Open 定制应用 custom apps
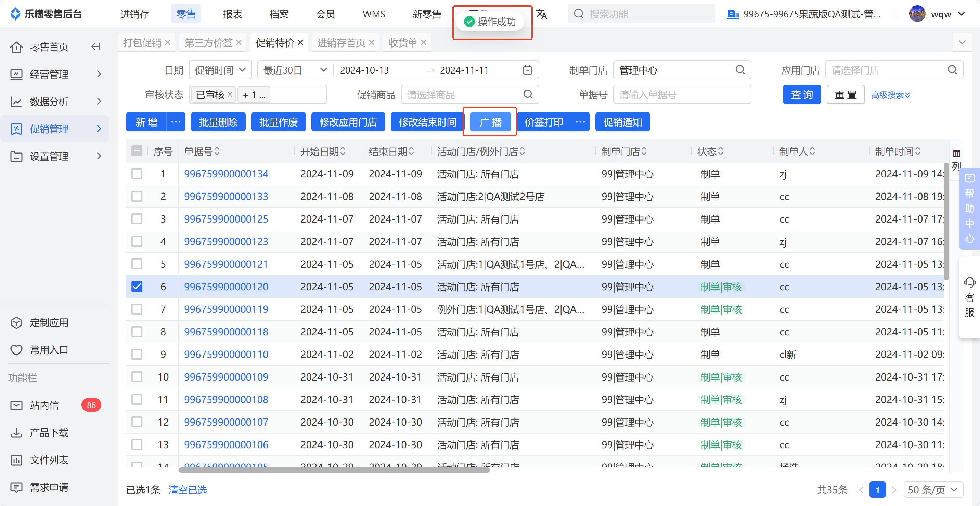This screenshot has width=980, height=506. 39,323
